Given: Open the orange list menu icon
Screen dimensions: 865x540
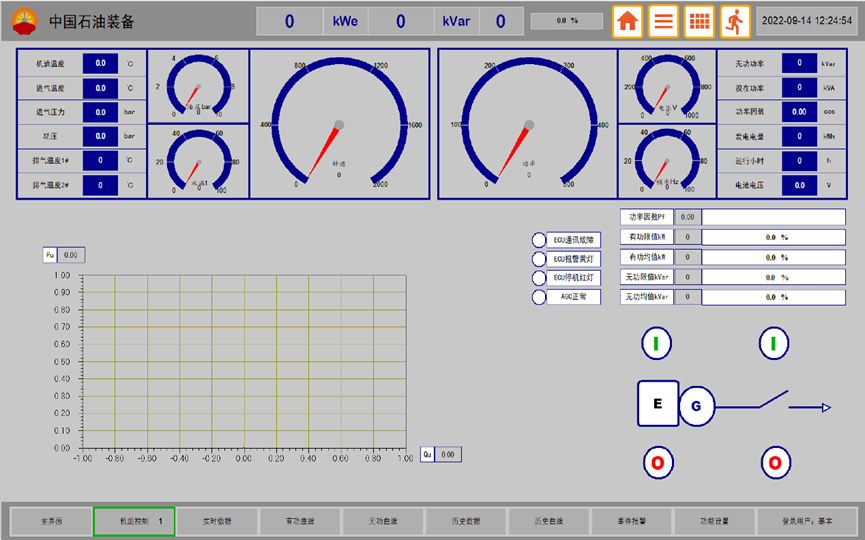Looking at the screenshot, I should (x=663, y=22).
